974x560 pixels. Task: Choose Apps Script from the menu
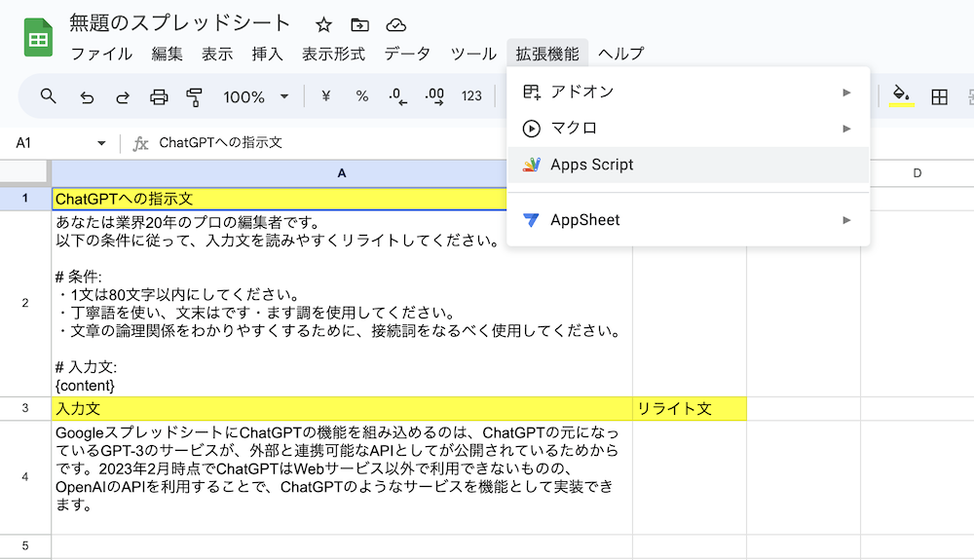coord(689,165)
